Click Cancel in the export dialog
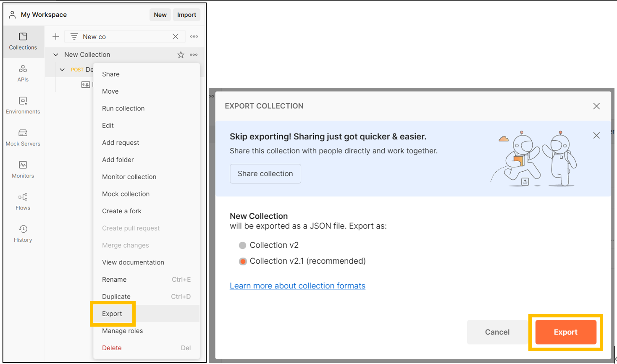 [x=497, y=332]
